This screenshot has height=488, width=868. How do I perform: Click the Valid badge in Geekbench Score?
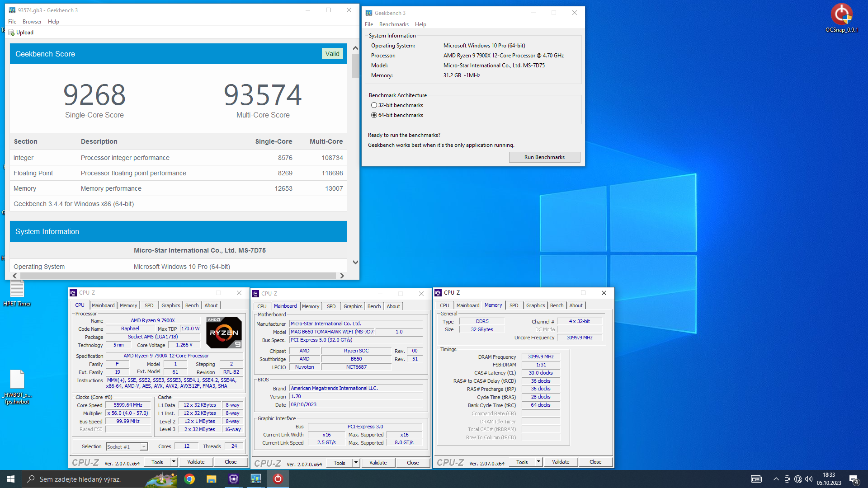click(x=332, y=54)
